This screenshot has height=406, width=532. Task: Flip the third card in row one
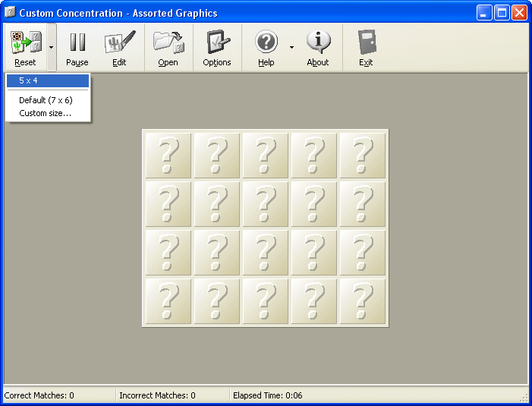point(266,156)
